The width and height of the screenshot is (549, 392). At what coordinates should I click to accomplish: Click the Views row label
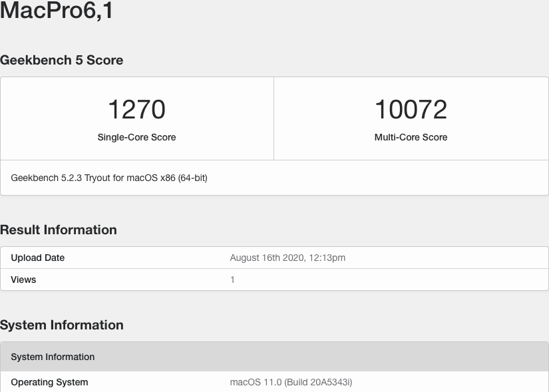point(23,280)
